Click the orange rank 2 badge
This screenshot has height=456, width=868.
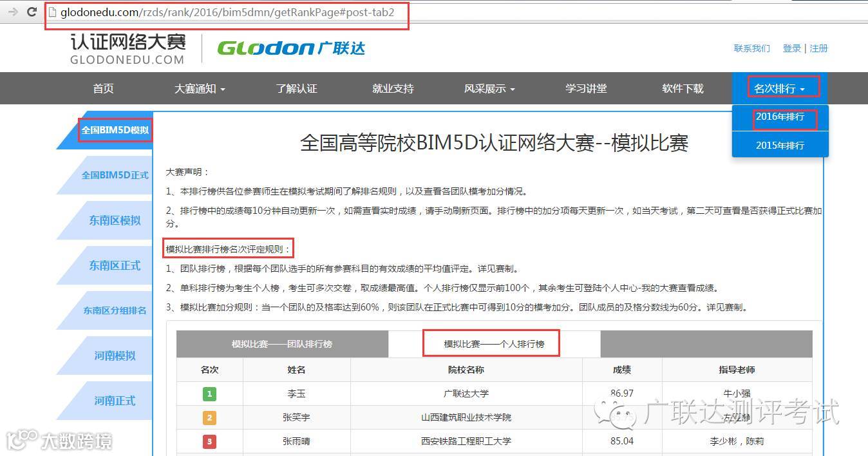click(x=209, y=417)
